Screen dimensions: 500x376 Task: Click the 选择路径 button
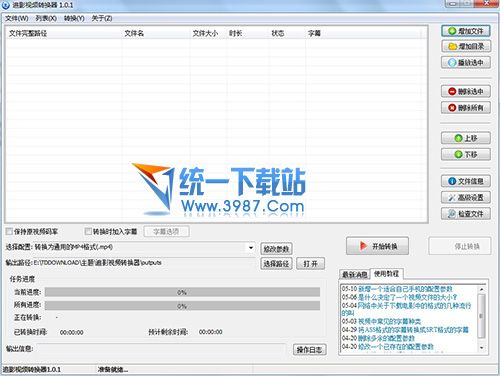tap(276, 264)
